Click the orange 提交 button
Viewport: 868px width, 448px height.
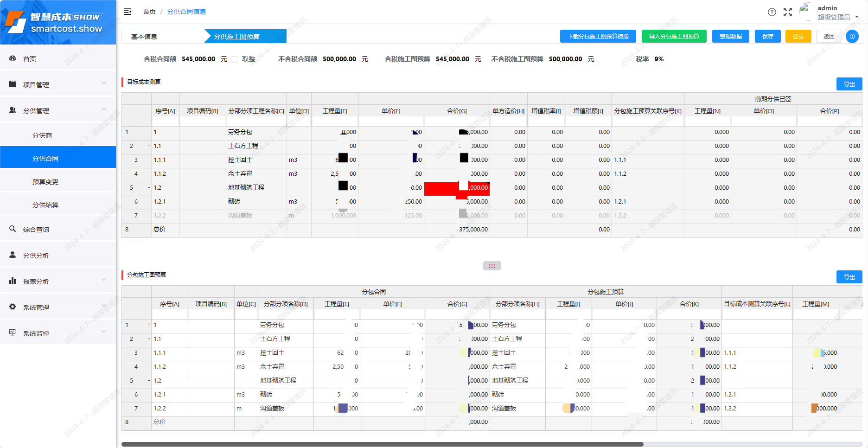tap(798, 36)
